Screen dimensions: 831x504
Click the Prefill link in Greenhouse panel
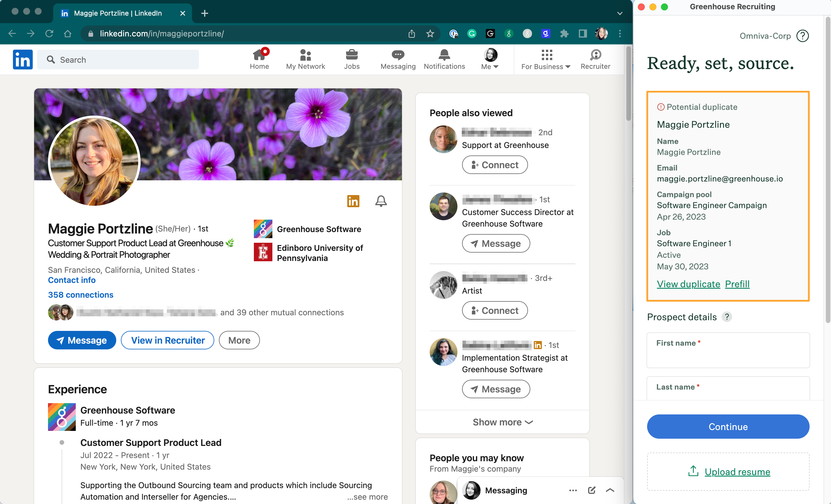[738, 283]
